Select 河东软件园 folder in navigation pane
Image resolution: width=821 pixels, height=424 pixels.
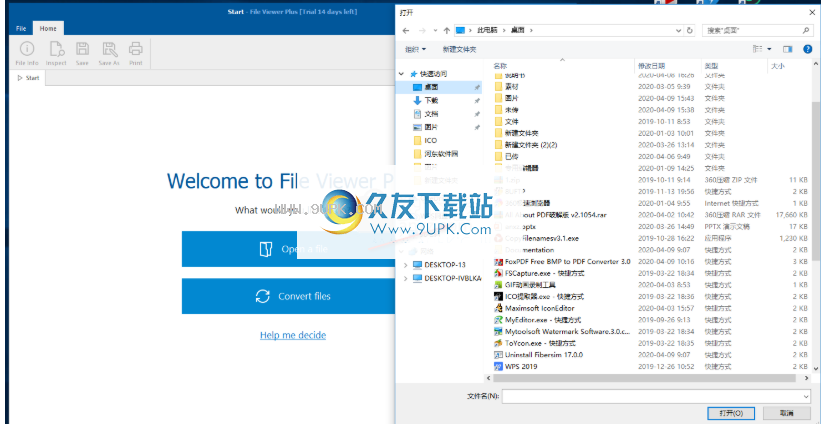tap(436, 154)
